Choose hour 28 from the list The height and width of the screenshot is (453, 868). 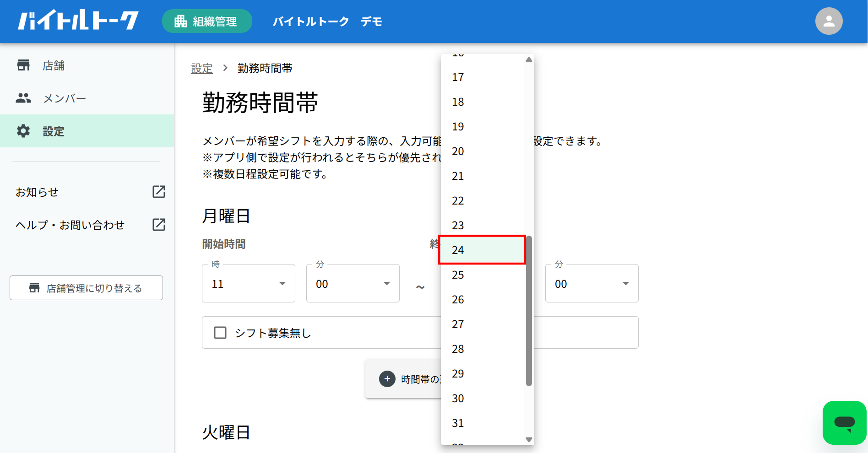point(483,349)
